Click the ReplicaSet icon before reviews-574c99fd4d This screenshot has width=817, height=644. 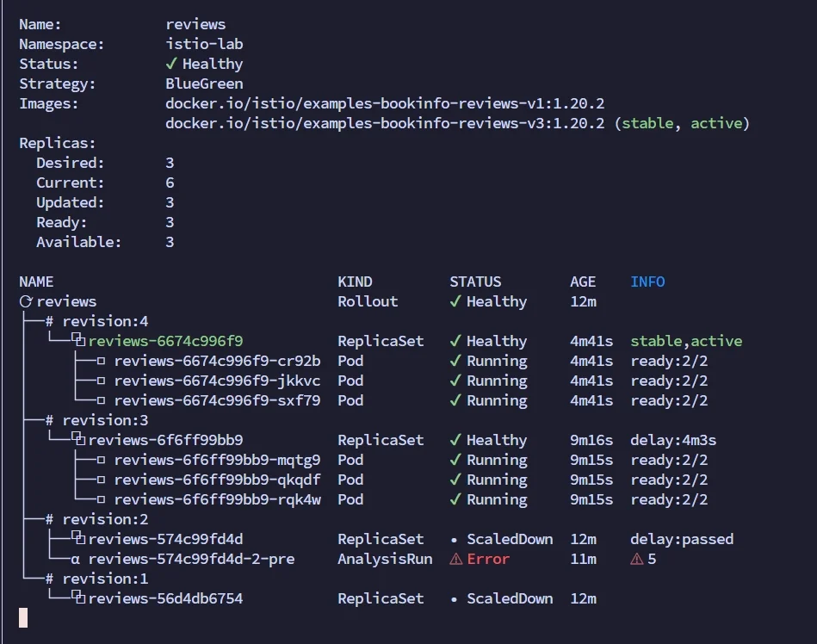point(78,538)
